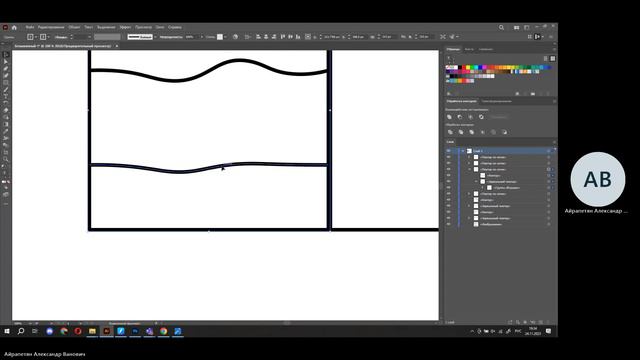Click the Unite shape mode icon
Image resolution: width=640 pixels, height=360 pixels.
(x=449, y=117)
